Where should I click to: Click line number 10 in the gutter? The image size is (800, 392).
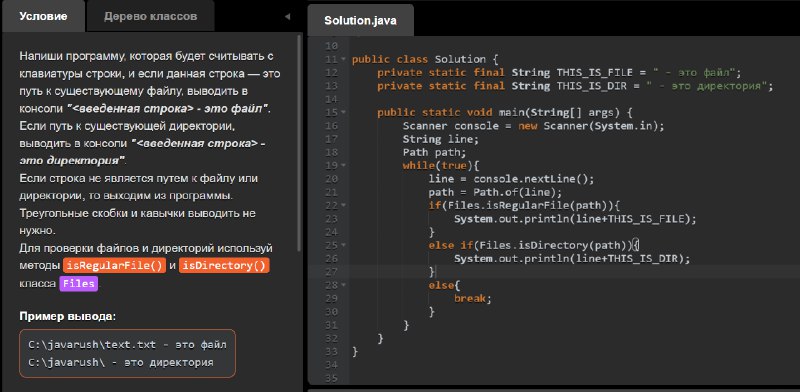(x=331, y=46)
